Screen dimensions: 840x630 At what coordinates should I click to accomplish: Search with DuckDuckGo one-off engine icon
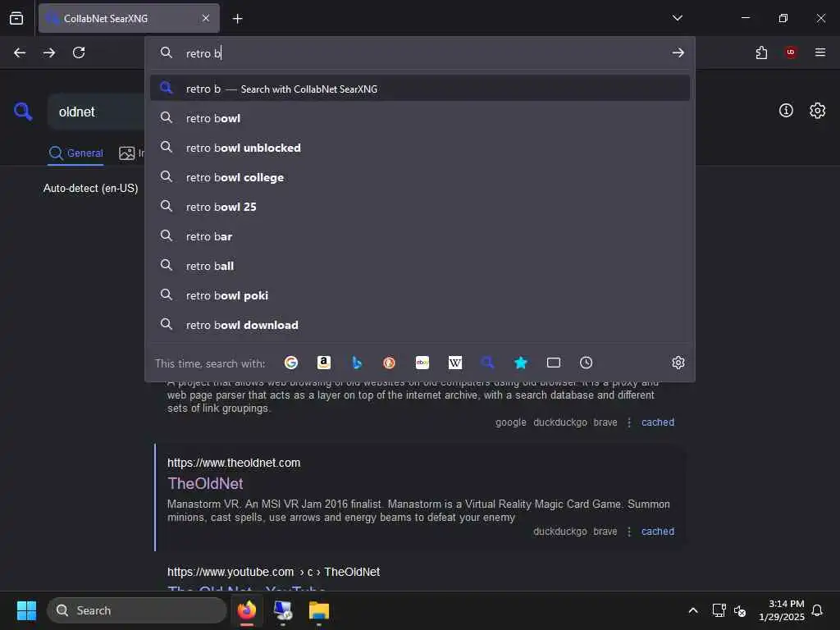click(390, 363)
